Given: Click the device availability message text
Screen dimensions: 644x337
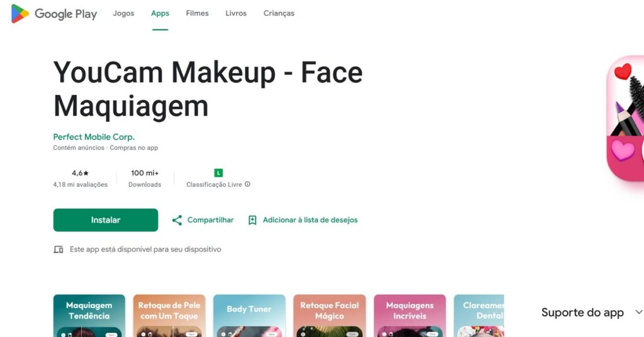Looking at the screenshot, I should pos(145,249).
